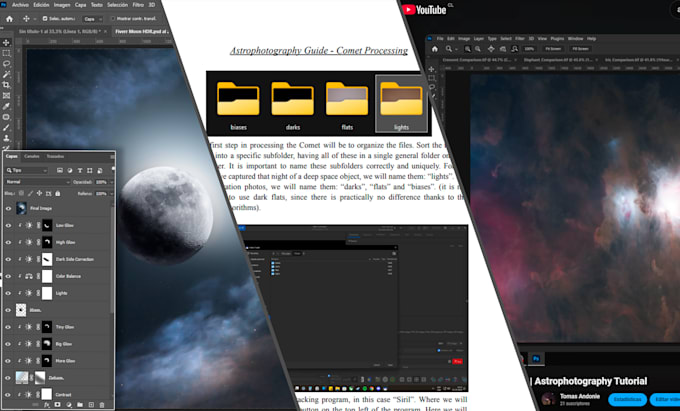Click the Fit Screen button
Screen dimensions: 680x411
click(x=553, y=49)
